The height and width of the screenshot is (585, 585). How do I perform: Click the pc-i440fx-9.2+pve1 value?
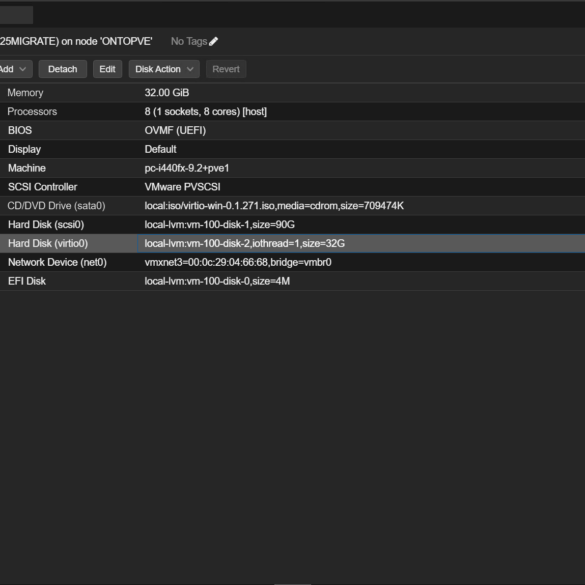[187, 168]
